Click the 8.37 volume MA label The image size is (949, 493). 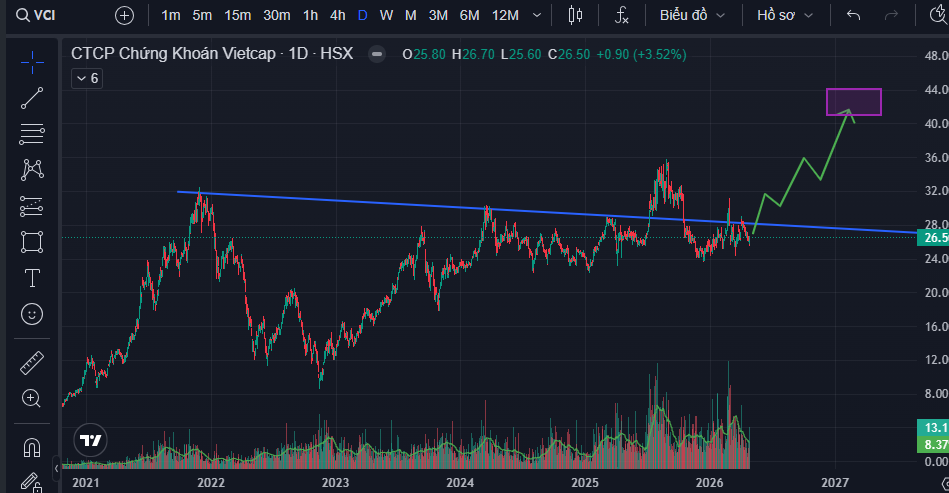tap(933, 444)
